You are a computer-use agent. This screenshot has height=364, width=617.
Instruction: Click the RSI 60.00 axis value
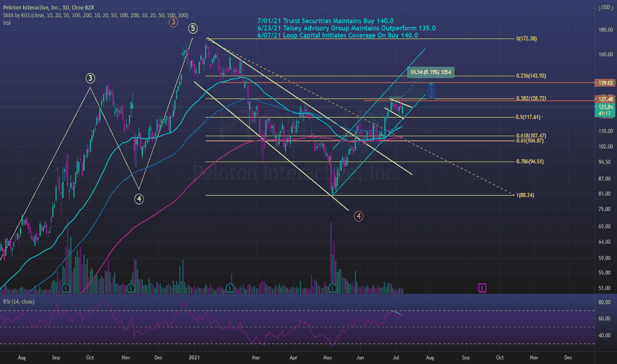(x=604, y=319)
